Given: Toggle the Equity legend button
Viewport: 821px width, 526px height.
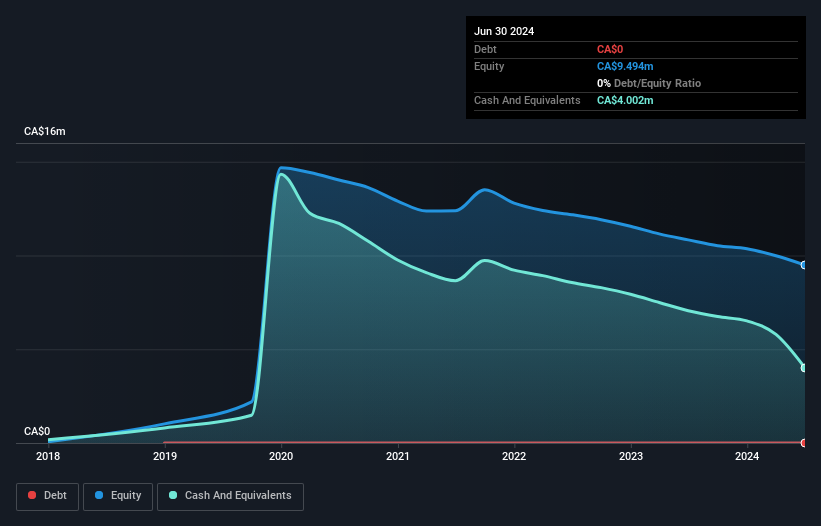Looking at the screenshot, I should coord(118,496).
